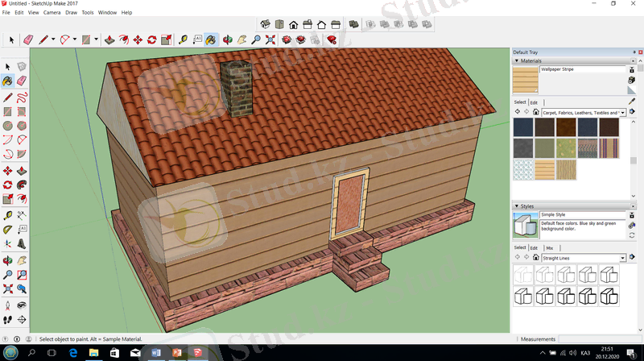The width and height of the screenshot is (644, 361).
Task: Pick the dark blue carpet material swatch
Action: [523, 127]
